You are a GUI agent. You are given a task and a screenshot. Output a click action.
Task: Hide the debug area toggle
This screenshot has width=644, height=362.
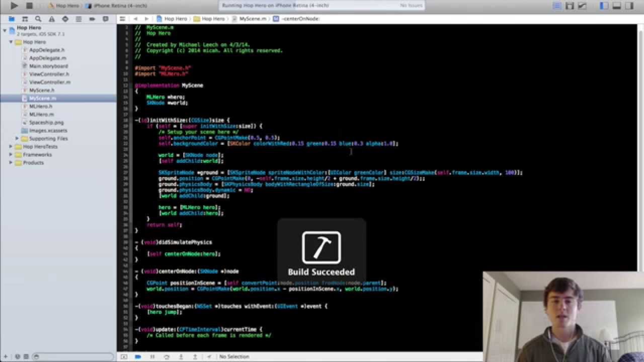click(124, 356)
